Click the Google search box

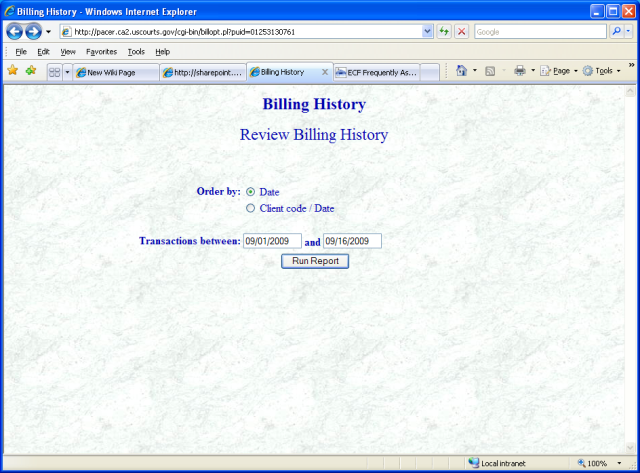point(540,32)
